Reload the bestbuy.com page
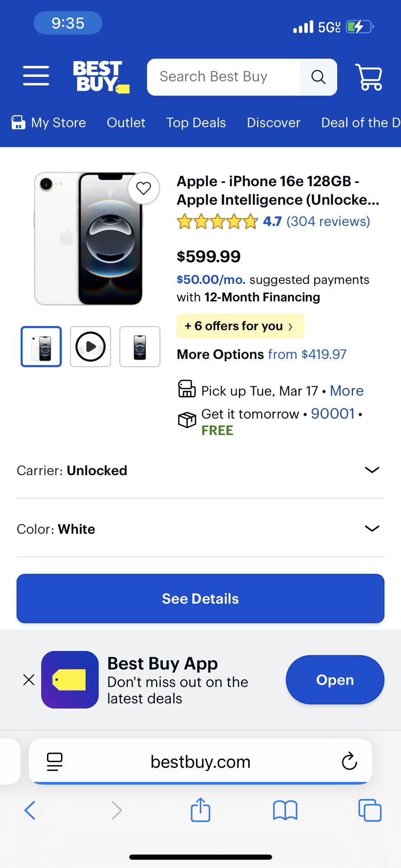401x868 pixels. (x=349, y=762)
